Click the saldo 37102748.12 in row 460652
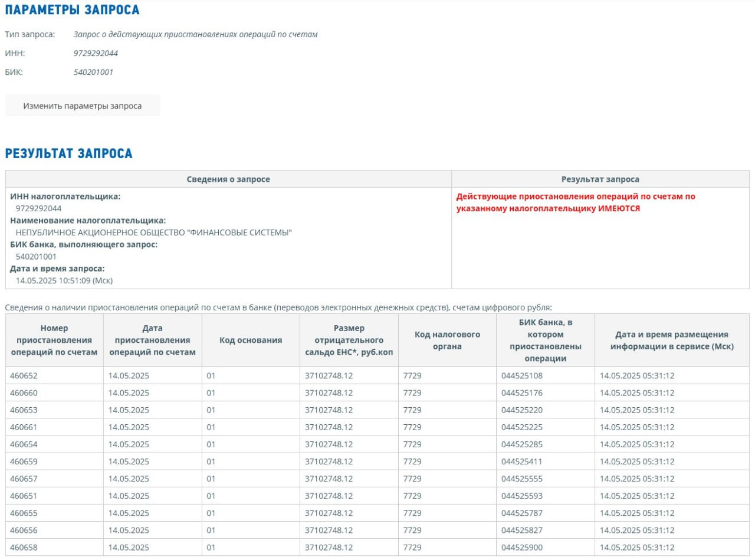 (x=329, y=375)
